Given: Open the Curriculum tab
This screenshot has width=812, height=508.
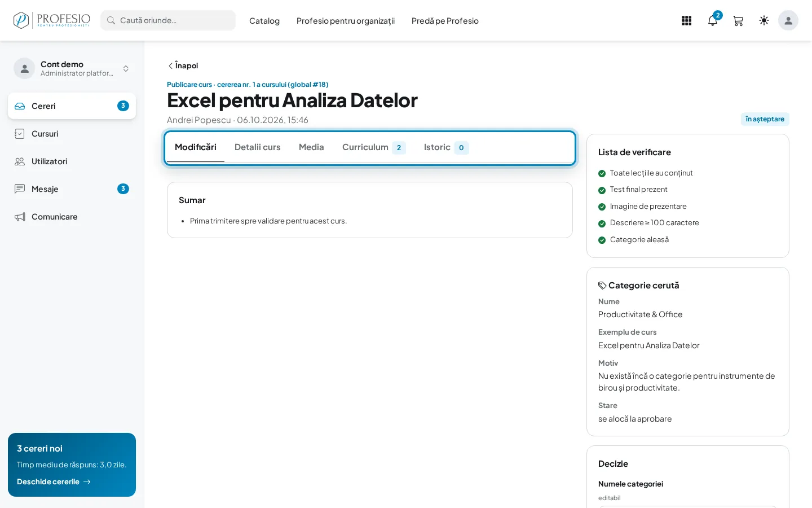Looking at the screenshot, I should pos(374,147).
